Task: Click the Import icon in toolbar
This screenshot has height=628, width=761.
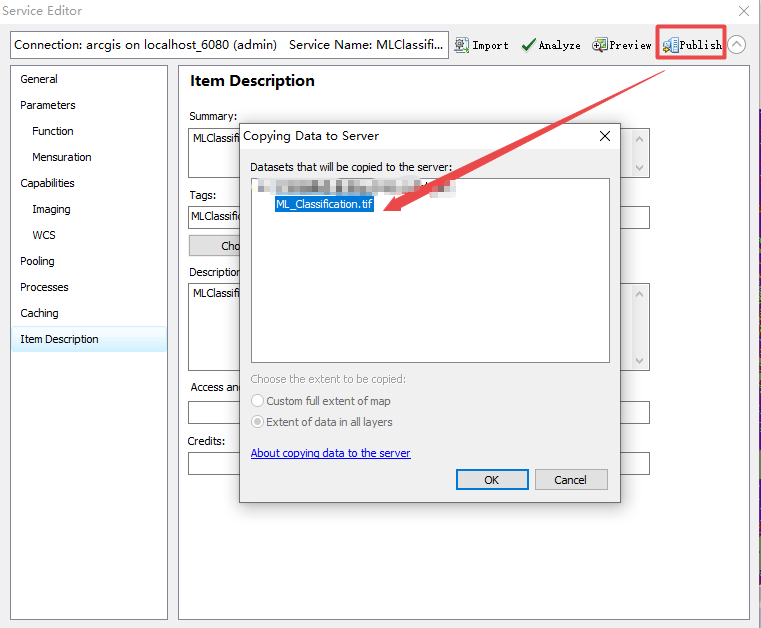Action: click(x=481, y=45)
